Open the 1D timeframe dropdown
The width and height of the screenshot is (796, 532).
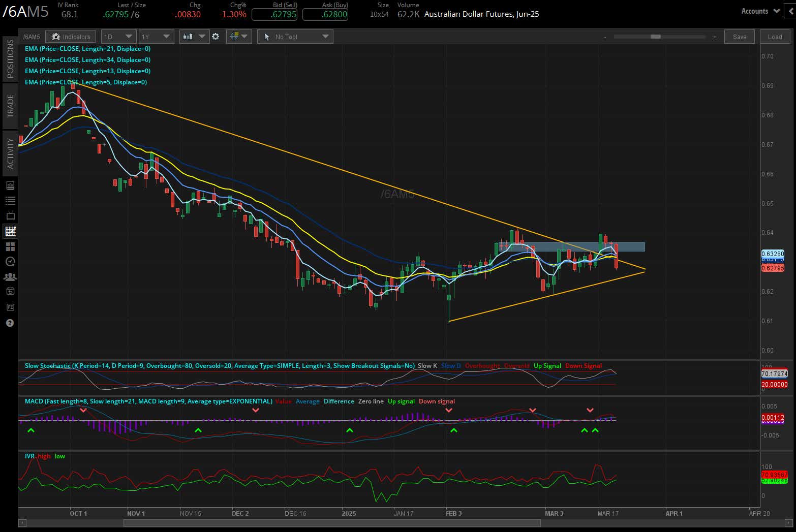(x=118, y=36)
